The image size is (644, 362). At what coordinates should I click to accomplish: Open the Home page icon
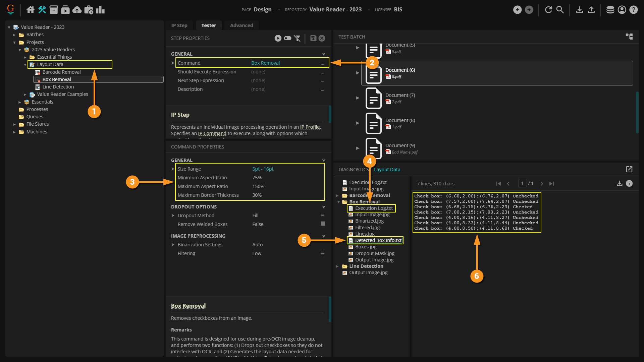pos(31,10)
